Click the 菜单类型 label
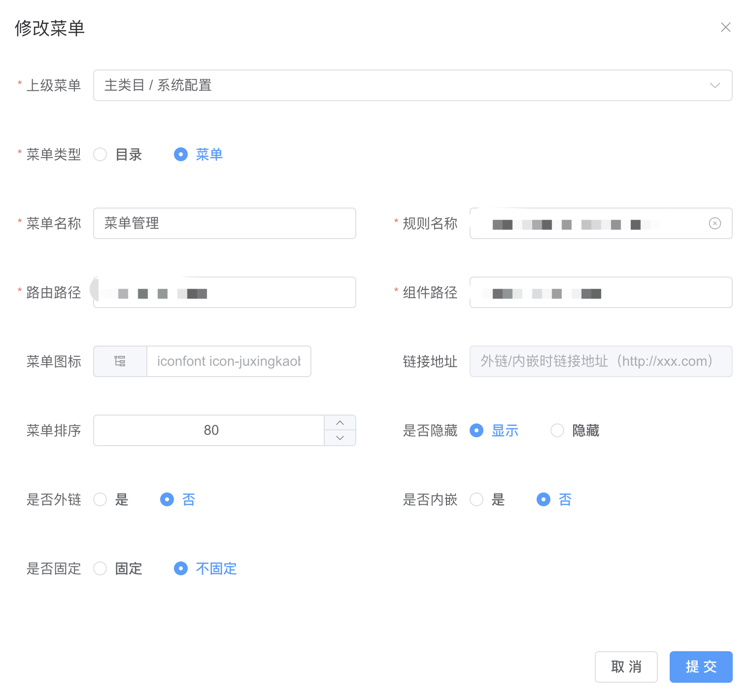The width and height of the screenshot is (749, 700). [x=53, y=154]
